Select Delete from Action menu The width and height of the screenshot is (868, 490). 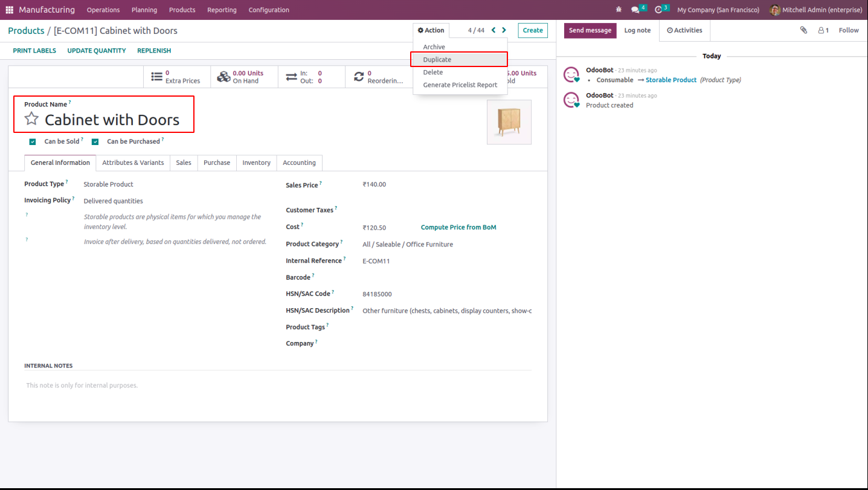(x=460, y=72)
